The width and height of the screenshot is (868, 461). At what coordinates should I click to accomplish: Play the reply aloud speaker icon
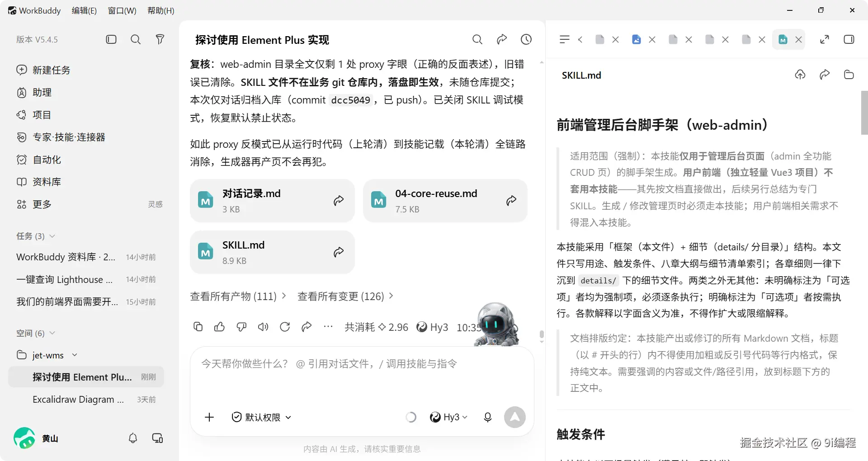tap(263, 327)
